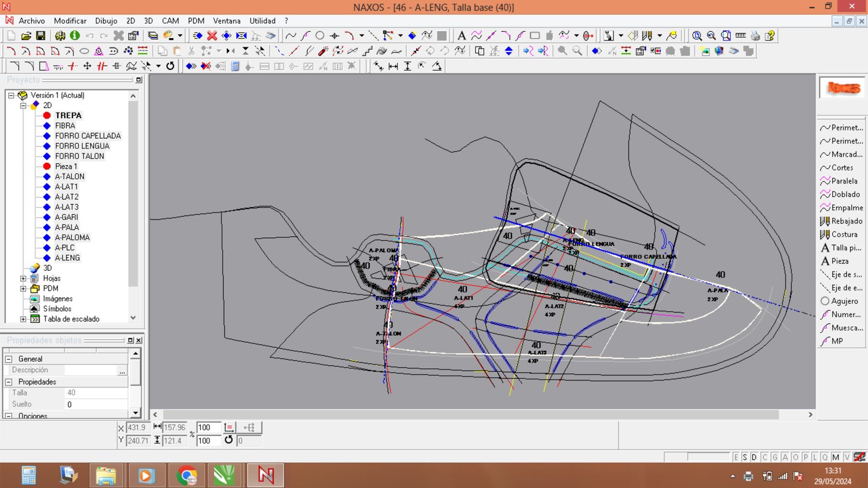Collapse the General properties section
The width and height of the screenshot is (868, 488).
pos(9,359)
